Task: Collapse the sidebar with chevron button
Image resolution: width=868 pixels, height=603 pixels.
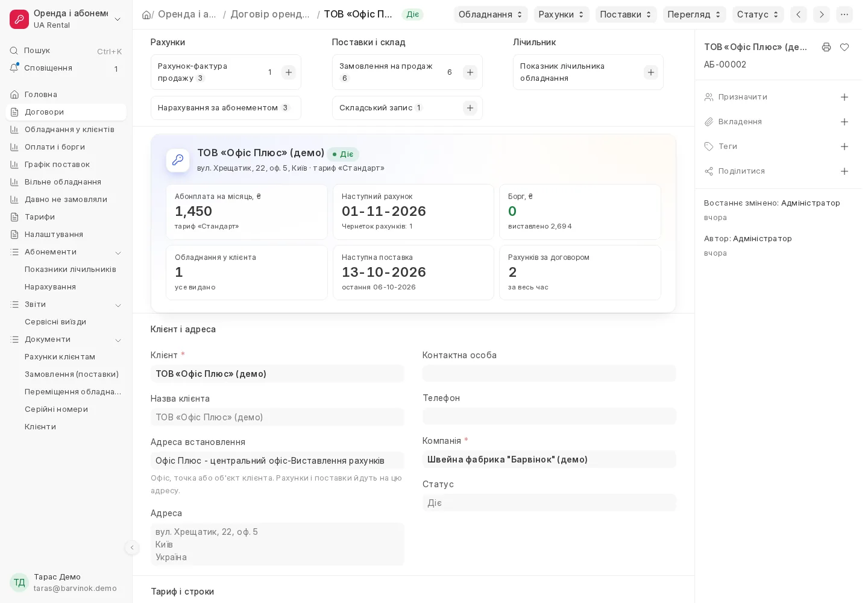Action: click(x=132, y=548)
